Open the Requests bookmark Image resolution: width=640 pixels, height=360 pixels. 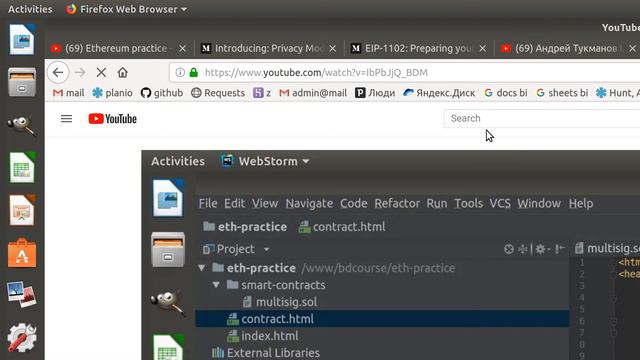[218, 93]
